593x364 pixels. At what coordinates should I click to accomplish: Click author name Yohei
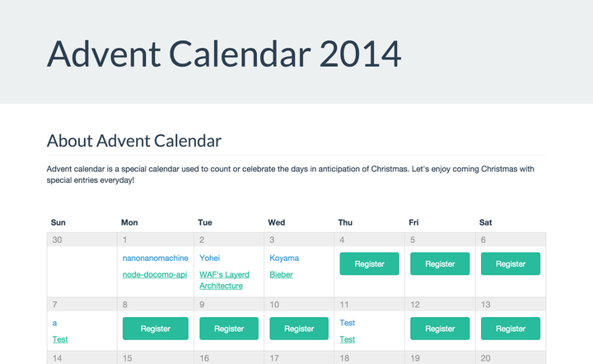(210, 258)
